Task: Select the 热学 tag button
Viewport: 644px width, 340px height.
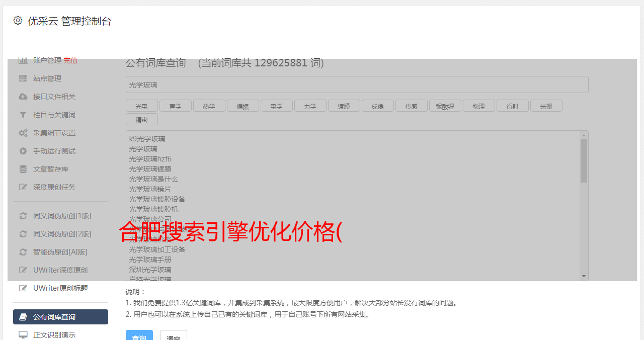Action: (x=209, y=106)
